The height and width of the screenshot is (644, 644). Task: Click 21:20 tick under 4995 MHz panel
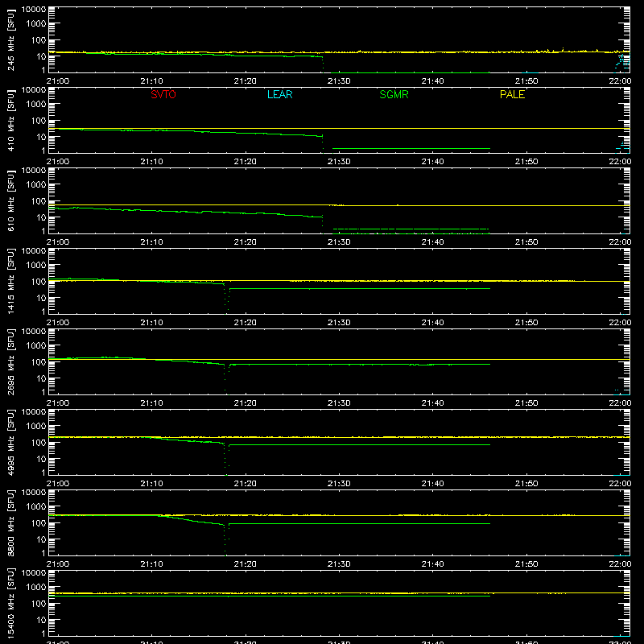(246, 484)
